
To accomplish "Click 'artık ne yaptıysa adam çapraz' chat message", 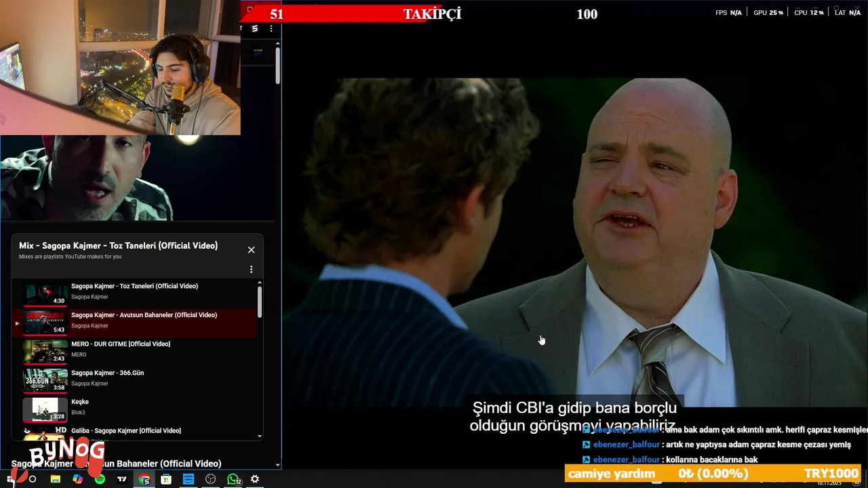I will pos(758,445).
